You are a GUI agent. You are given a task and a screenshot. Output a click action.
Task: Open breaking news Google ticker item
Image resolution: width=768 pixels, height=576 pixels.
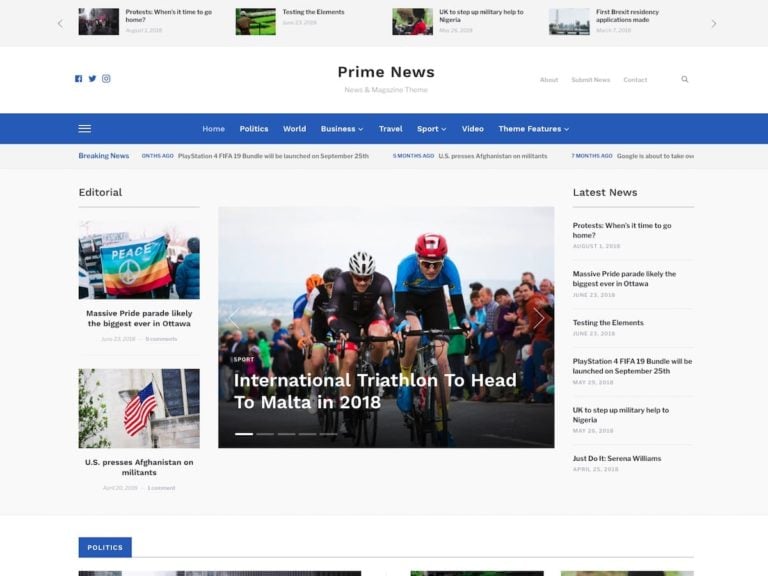[x=655, y=156]
